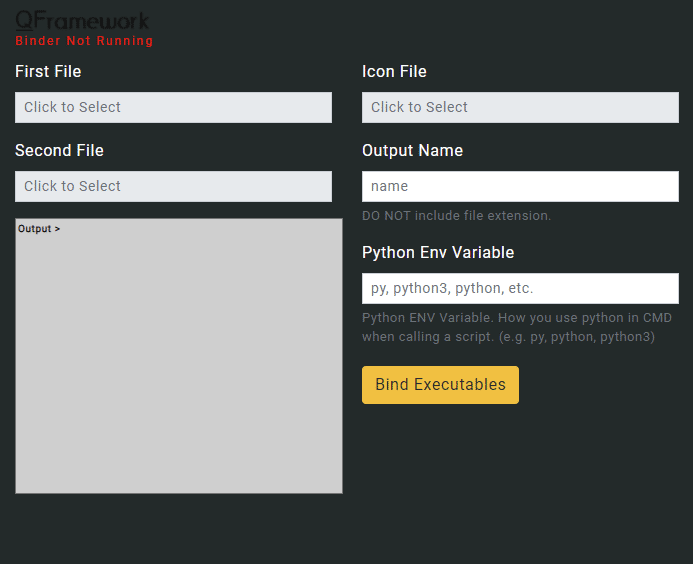Click the 'Output >' prompt text
Screen dimensions: 693x564
(x=39, y=229)
